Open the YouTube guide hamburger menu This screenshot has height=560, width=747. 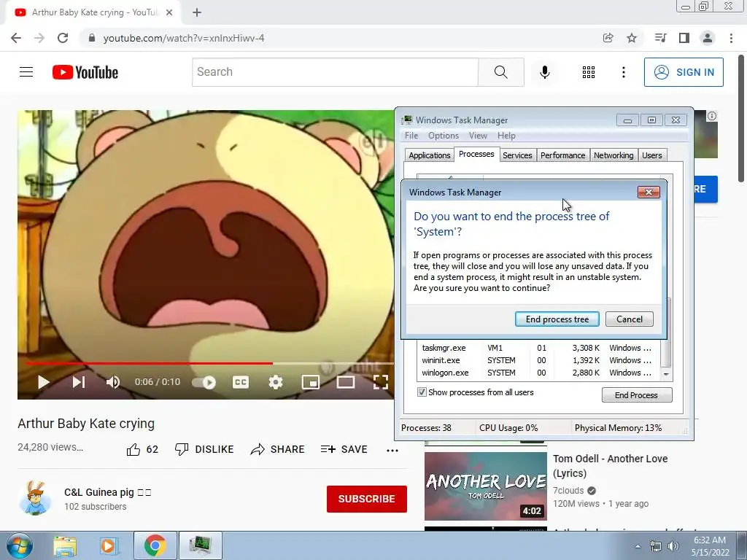(x=26, y=72)
